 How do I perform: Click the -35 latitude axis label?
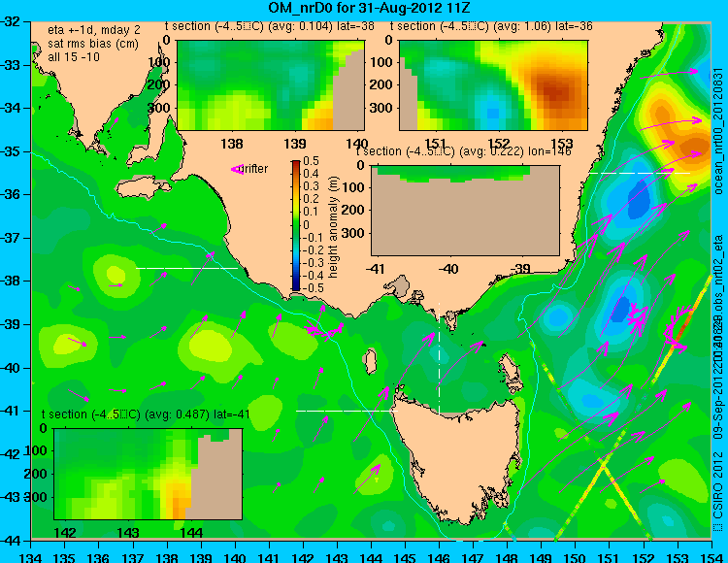(x=11, y=151)
